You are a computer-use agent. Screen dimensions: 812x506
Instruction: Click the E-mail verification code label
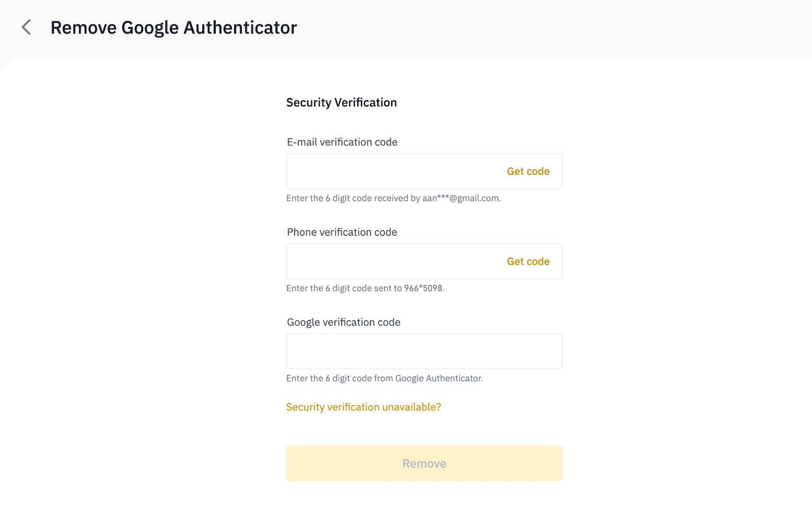click(342, 142)
